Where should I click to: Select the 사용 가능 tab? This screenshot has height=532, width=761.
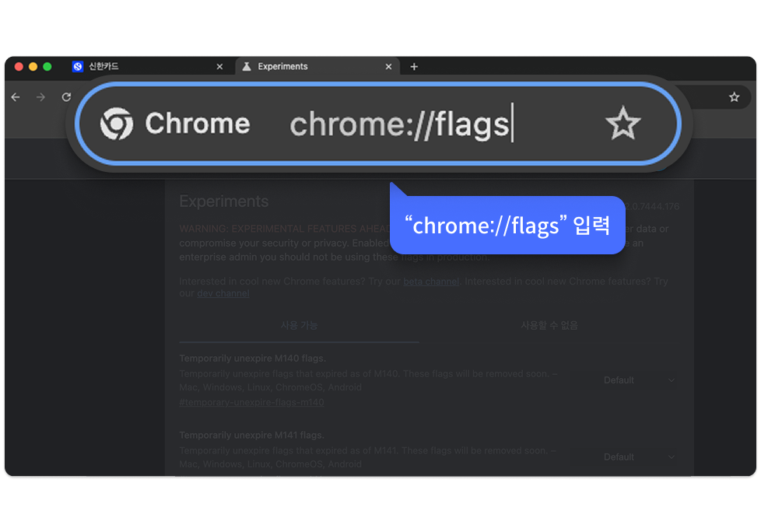299,325
